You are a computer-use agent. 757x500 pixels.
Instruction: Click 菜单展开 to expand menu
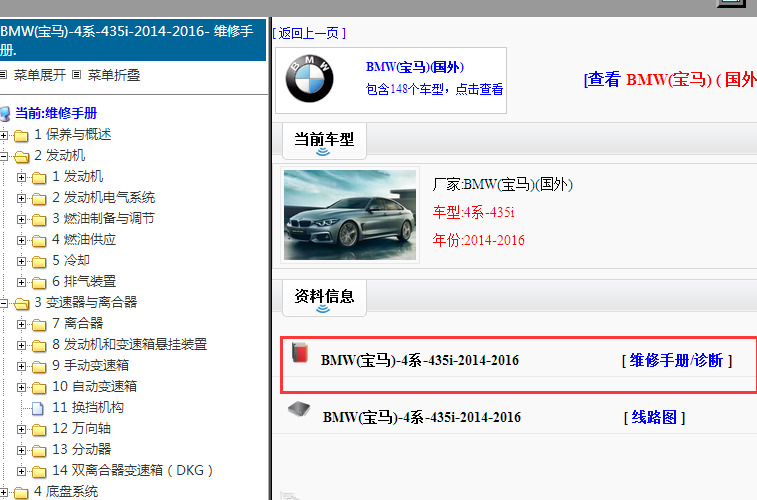(x=40, y=75)
